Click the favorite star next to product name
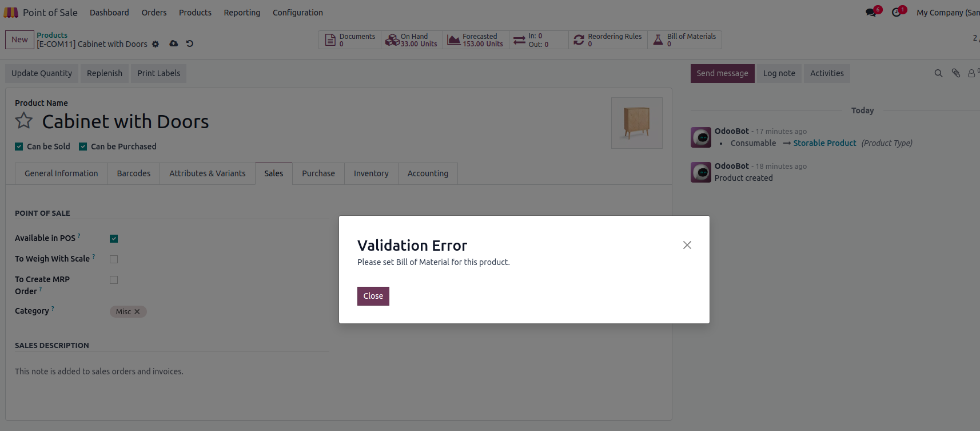 tap(24, 121)
